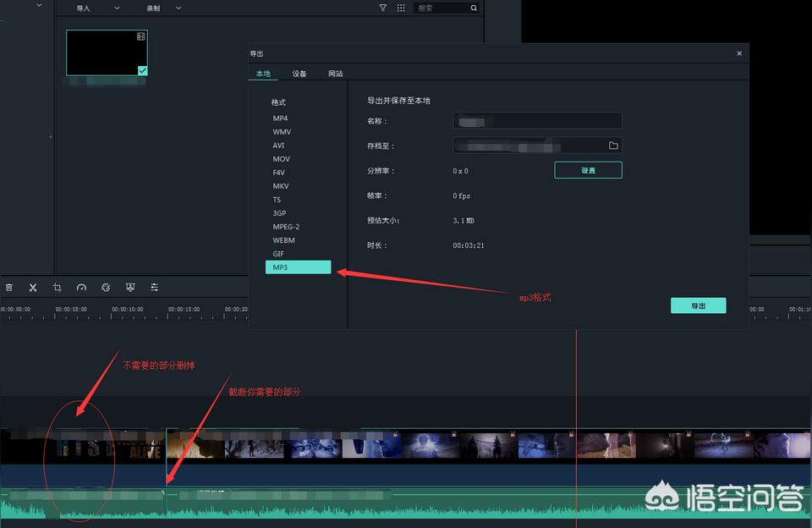Choose the GIF export format
The image size is (812, 528).
point(278,254)
